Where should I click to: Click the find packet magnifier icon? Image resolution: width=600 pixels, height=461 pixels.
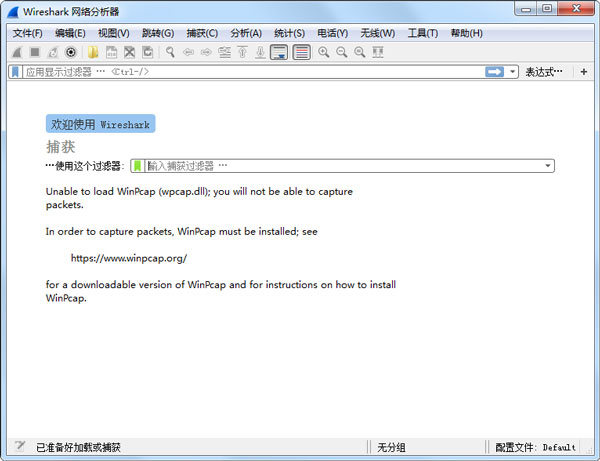170,52
